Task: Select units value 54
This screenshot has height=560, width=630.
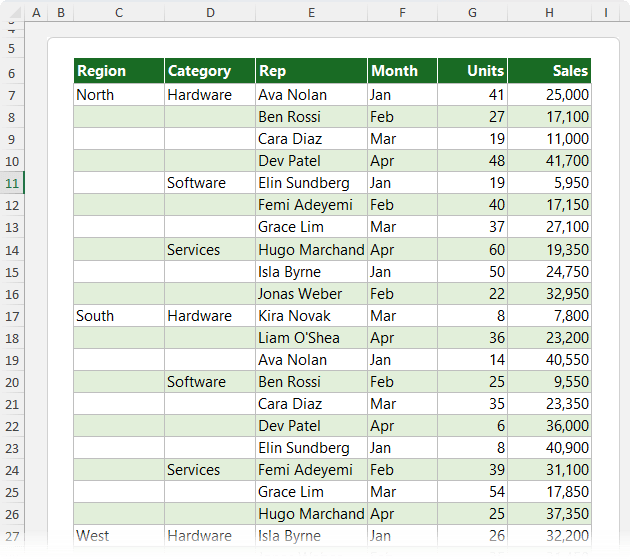Action: [472, 492]
